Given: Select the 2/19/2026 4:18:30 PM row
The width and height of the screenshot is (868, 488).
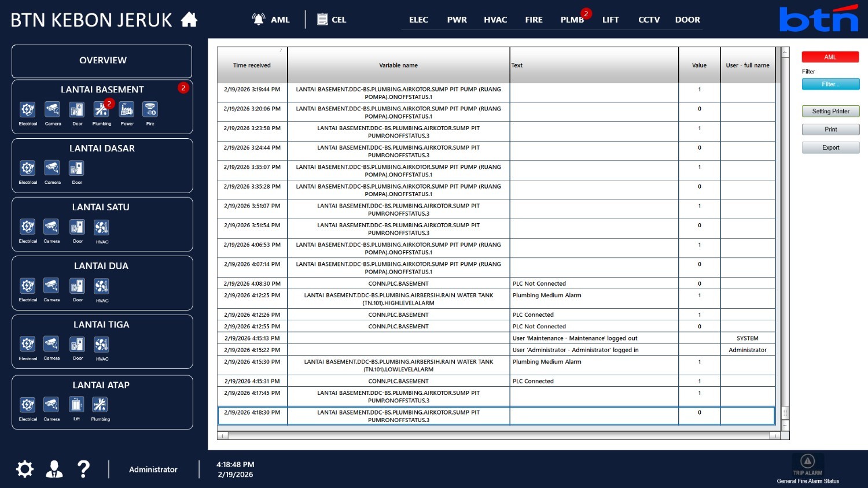Looking at the screenshot, I should pos(496,416).
